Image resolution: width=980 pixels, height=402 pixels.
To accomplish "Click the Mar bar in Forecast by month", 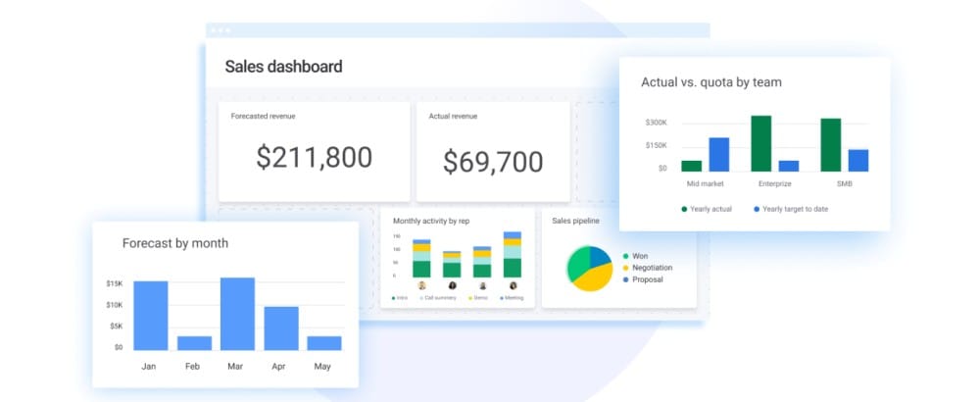I will tap(237, 314).
